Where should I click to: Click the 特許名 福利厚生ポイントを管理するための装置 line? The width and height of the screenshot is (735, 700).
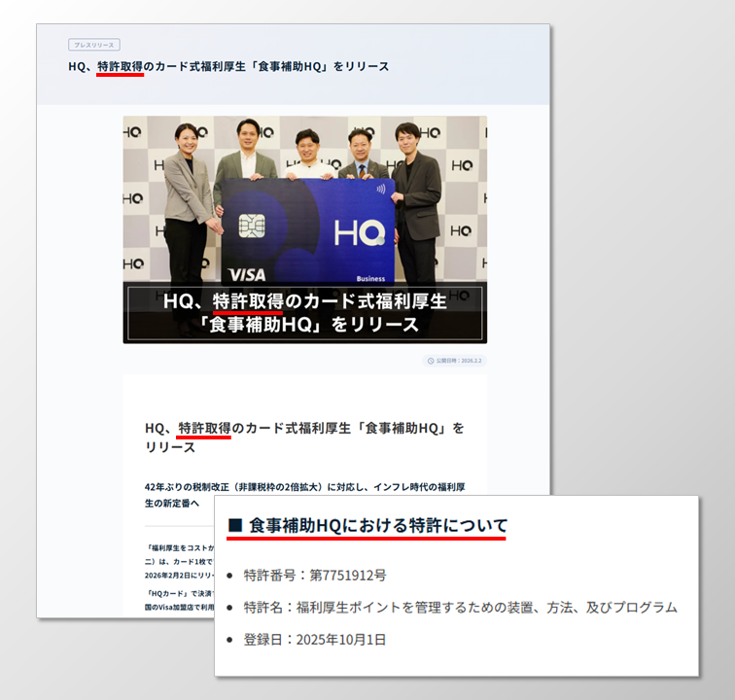(x=460, y=608)
